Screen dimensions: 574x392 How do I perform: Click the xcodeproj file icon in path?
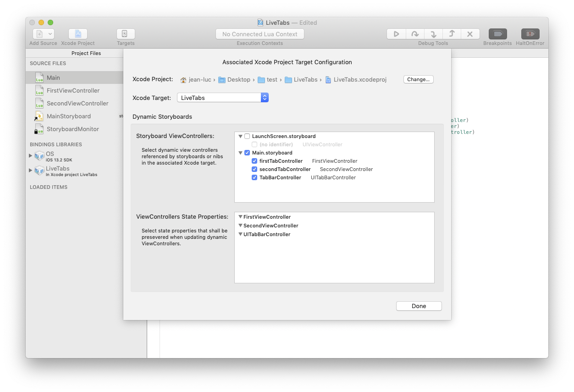pos(328,80)
